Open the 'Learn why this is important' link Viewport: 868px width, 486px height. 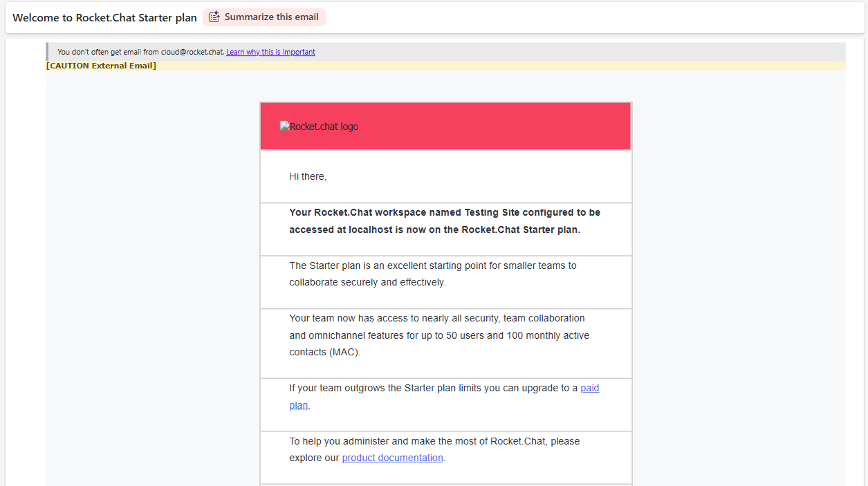[x=270, y=52]
